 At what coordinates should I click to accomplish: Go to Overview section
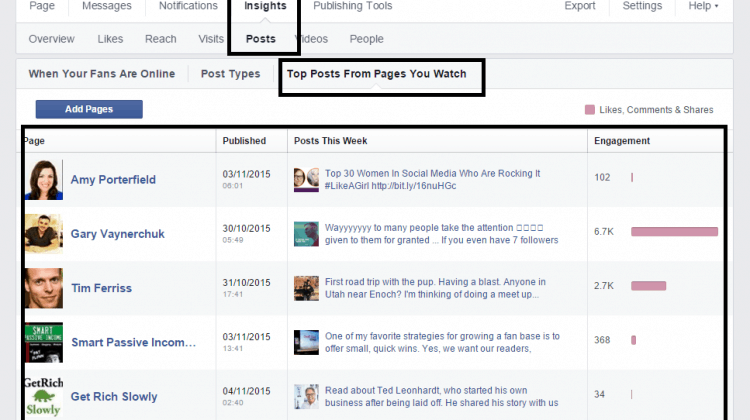pos(52,39)
